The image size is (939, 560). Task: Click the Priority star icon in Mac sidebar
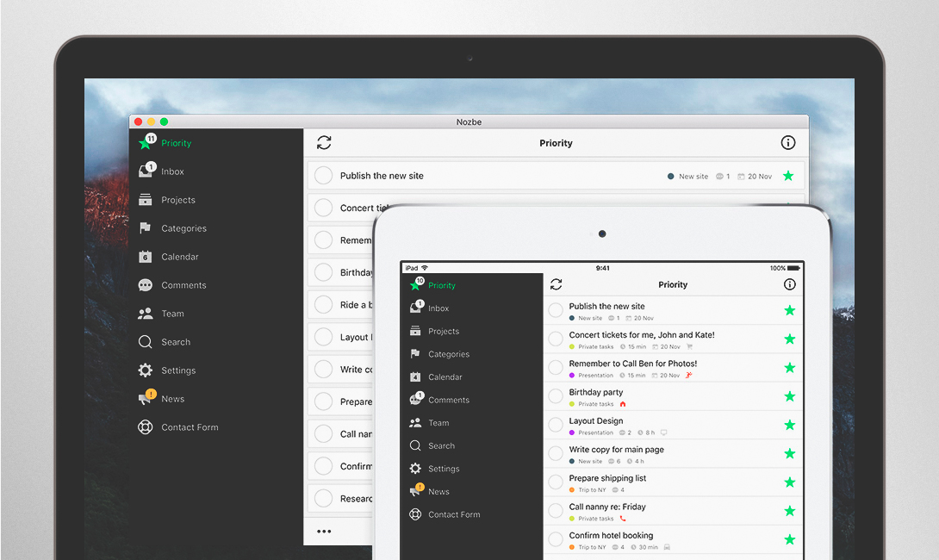tap(145, 143)
